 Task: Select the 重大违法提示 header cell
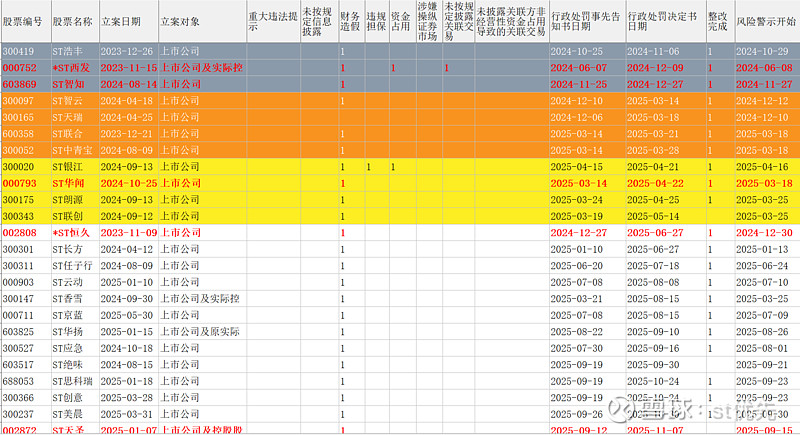pos(273,21)
